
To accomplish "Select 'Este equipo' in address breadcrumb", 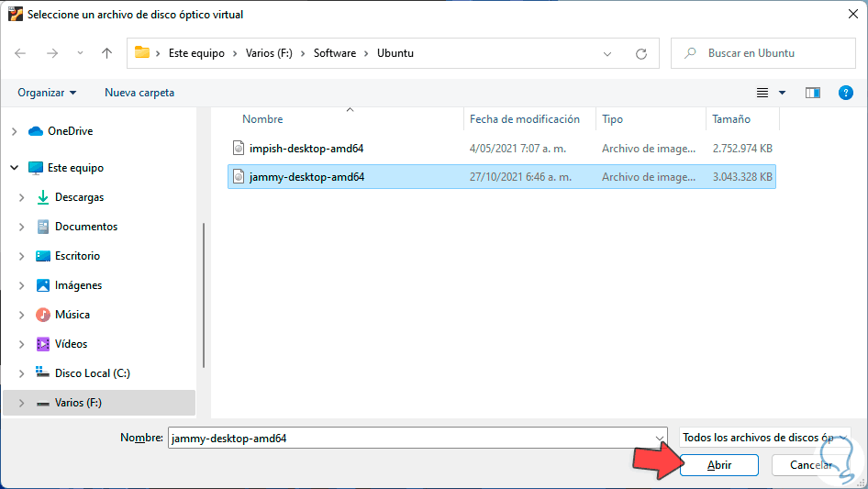I will point(196,53).
